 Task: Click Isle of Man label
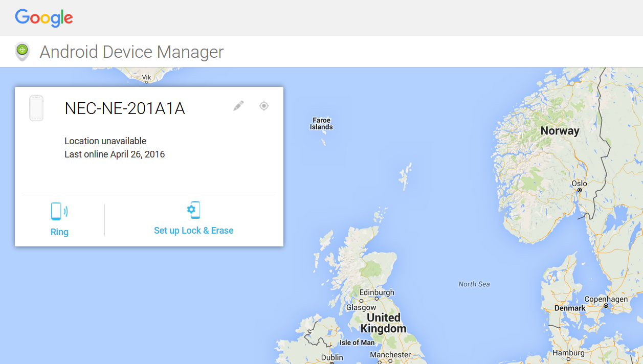click(357, 343)
